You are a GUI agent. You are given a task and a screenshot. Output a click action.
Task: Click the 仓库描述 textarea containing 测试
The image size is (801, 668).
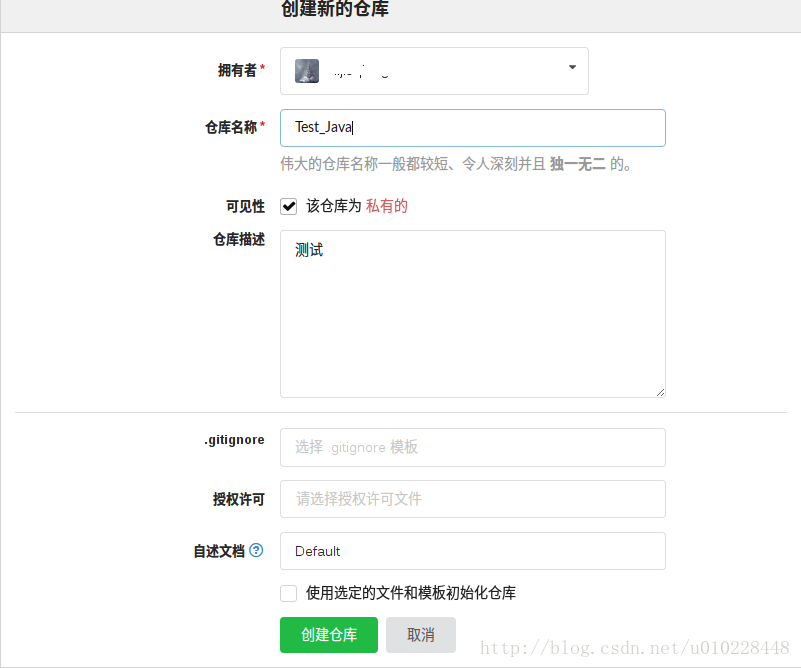pyautogui.click(x=473, y=314)
